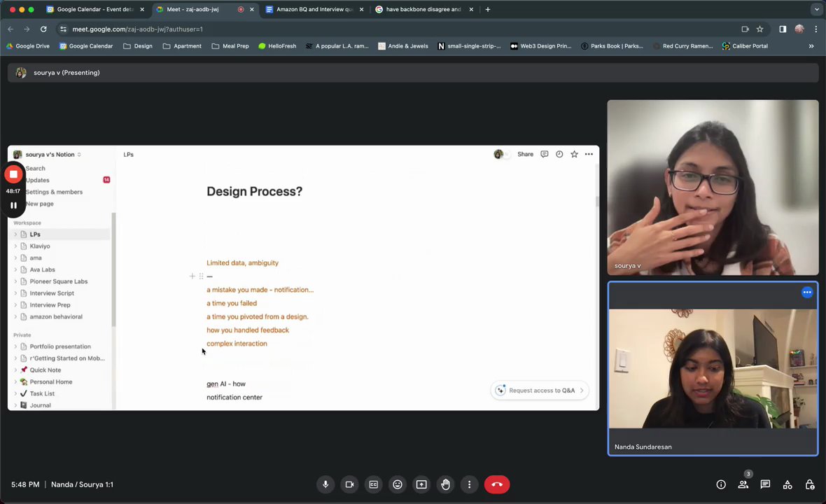
Task: Click the address bar URL
Action: point(137,29)
